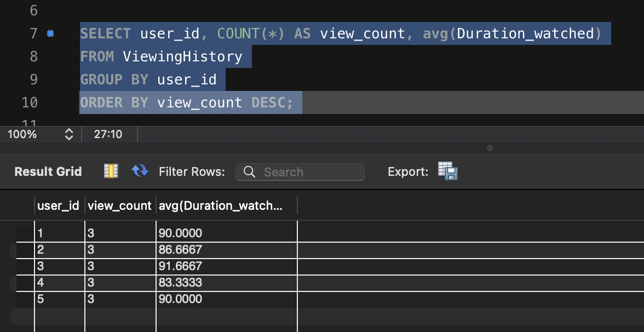644x332 pixels.
Task: Select view_count cell for user_id 5
Action: [119, 299]
